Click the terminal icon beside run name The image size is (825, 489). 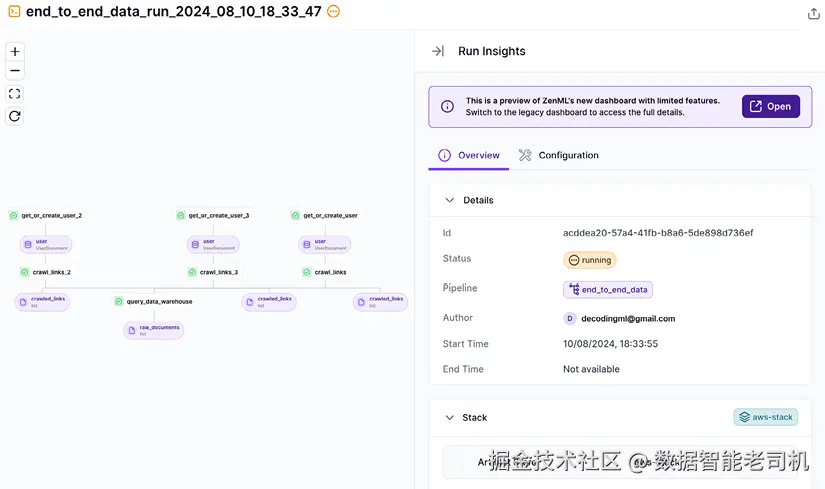14,12
